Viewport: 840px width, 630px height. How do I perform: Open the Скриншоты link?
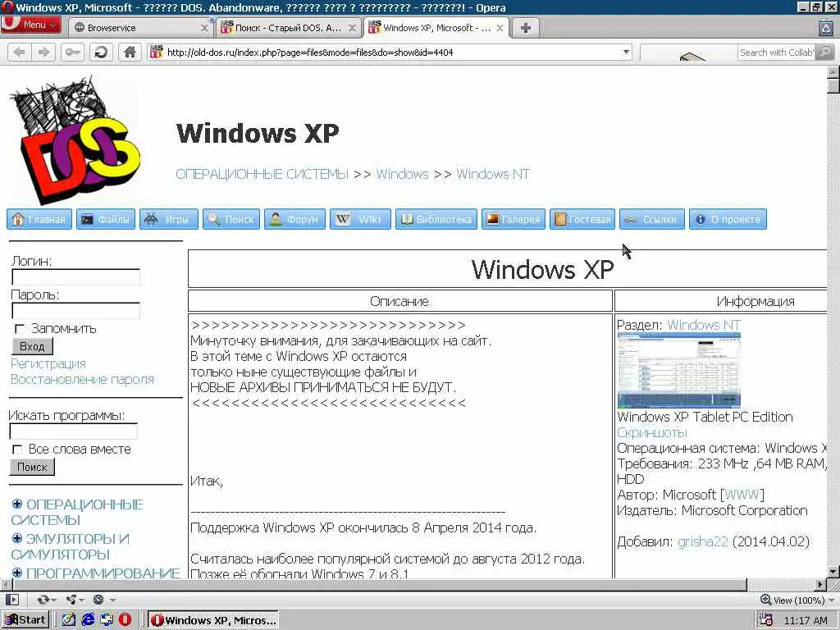(x=652, y=432)
